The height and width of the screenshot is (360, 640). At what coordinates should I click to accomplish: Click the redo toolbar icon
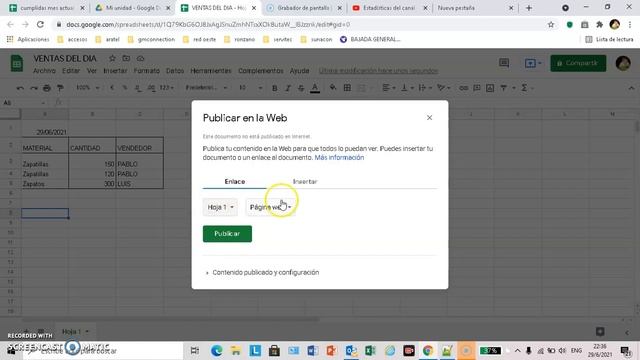click(33, 88)
